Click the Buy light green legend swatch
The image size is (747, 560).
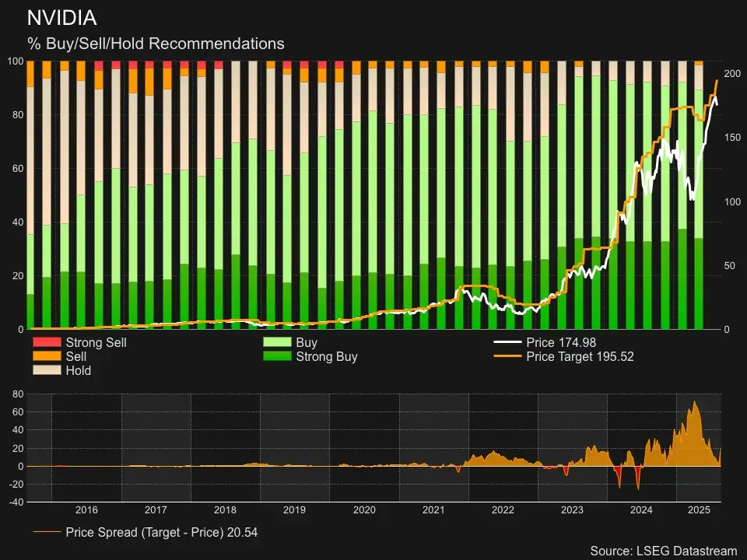click(277, 342)
